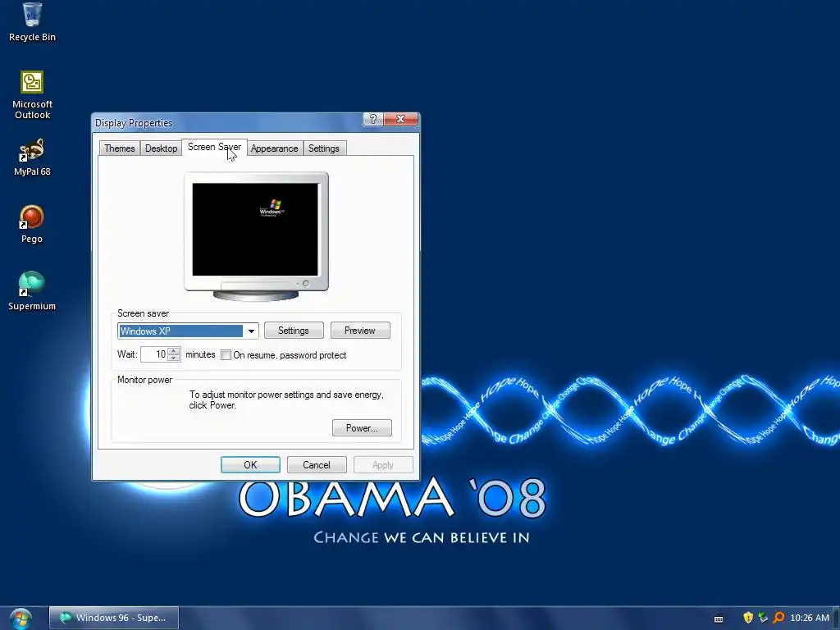This screenshot has width=840, height=630.
Task: Switch to the Desktop tab
Action: 162,148
